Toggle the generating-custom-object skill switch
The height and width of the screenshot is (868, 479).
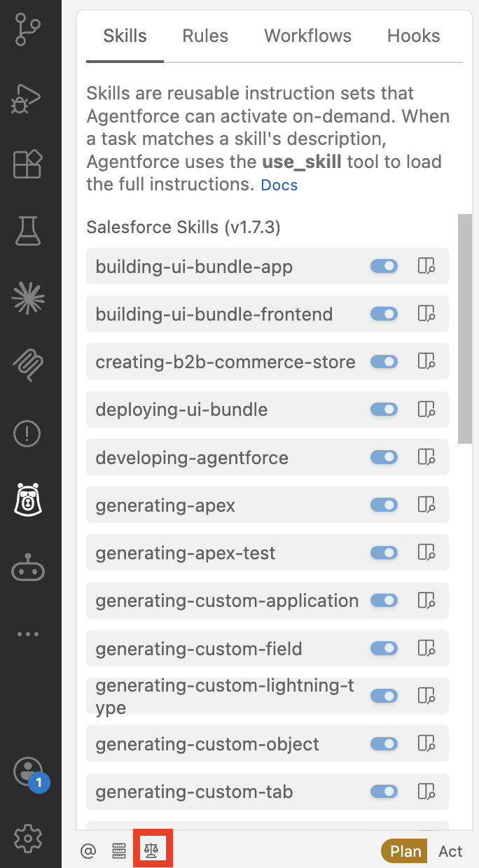click(x=384, y=743)
